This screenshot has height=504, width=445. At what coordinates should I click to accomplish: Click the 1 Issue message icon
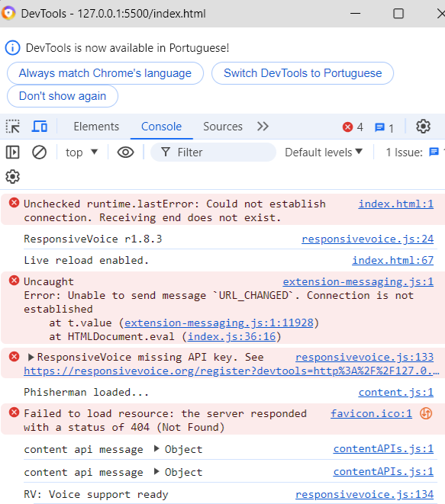click(434, 152)
